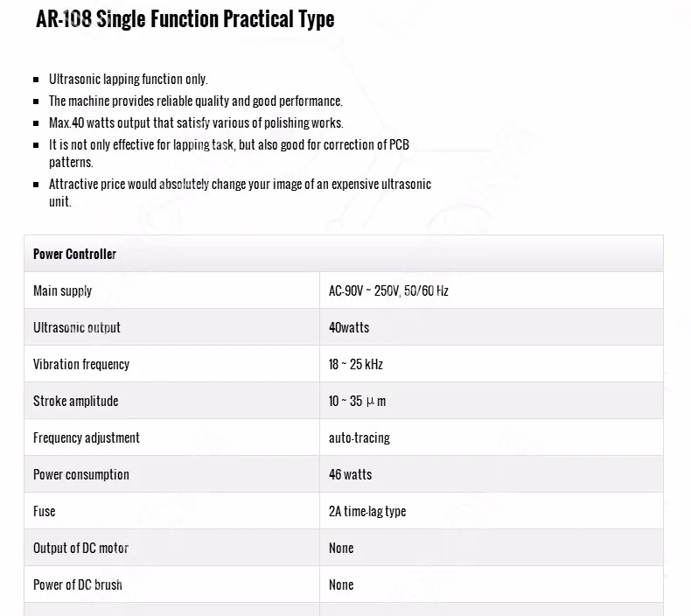Viewport: 691px width, 616px height.
Task: Click the Power of DC brush label
Action: (78, 584)
